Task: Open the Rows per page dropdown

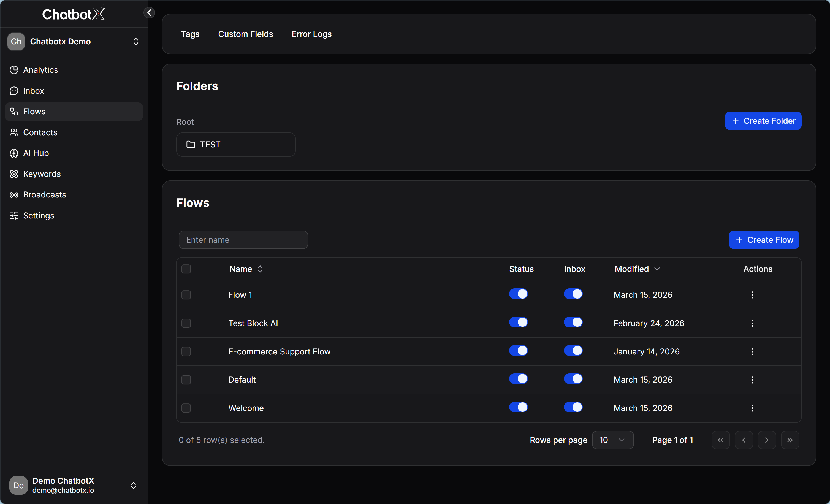Action: click(x=613, y=440)
